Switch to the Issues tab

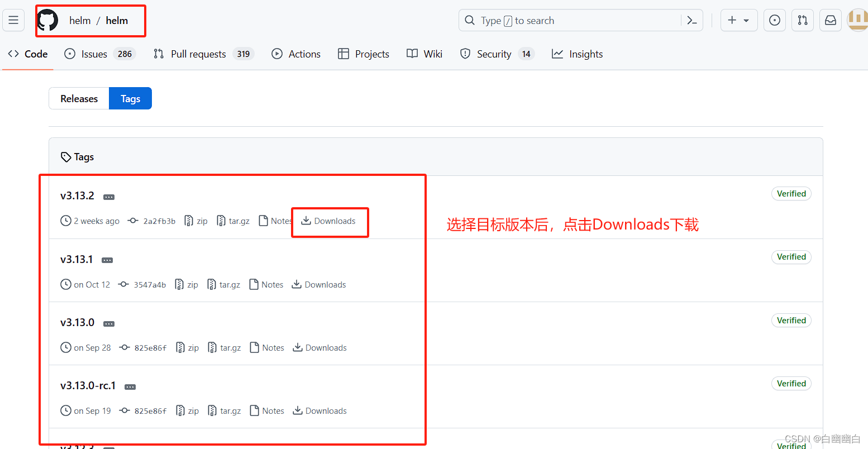[x=100, y=54]
